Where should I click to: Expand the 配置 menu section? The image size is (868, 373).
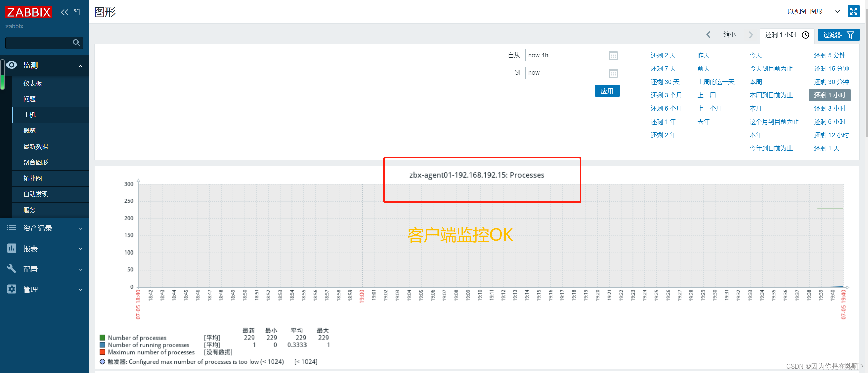pos(80,270)
